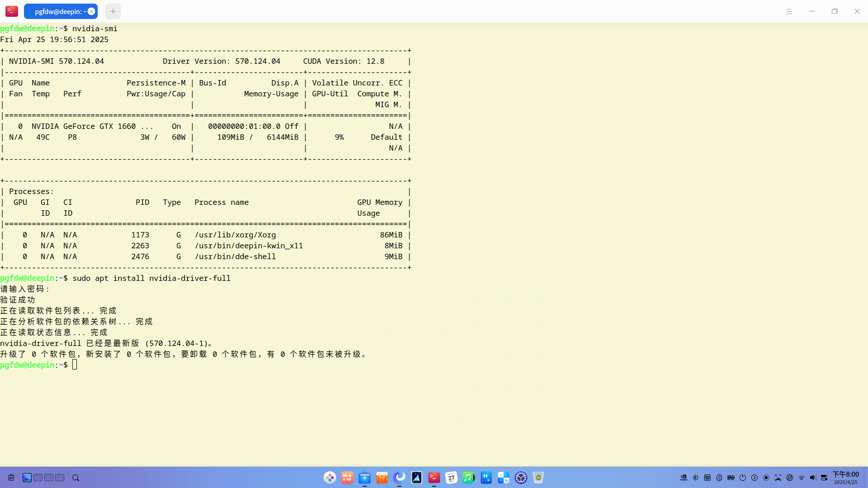Open the calendar dock icon showing 27
The image size is (868, 488).
tap(451, 478)
